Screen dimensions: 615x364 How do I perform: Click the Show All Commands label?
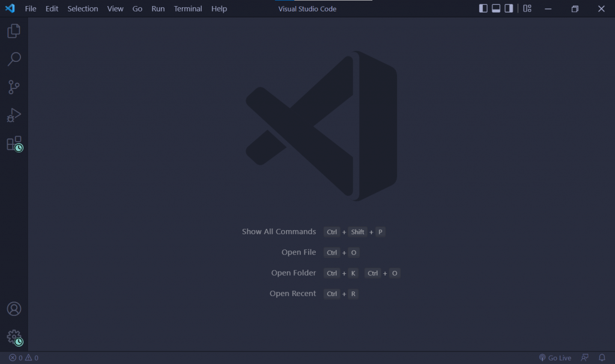pos(279,231)
